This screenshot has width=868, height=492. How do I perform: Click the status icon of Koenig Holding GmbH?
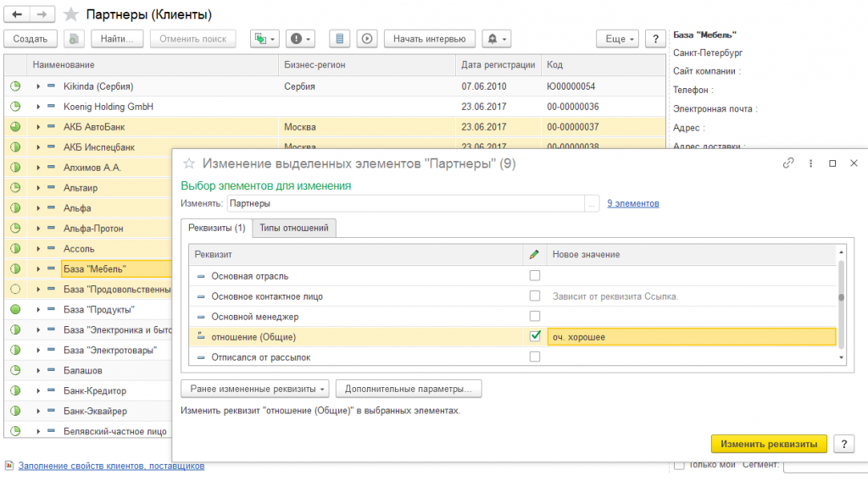(15, 107)
